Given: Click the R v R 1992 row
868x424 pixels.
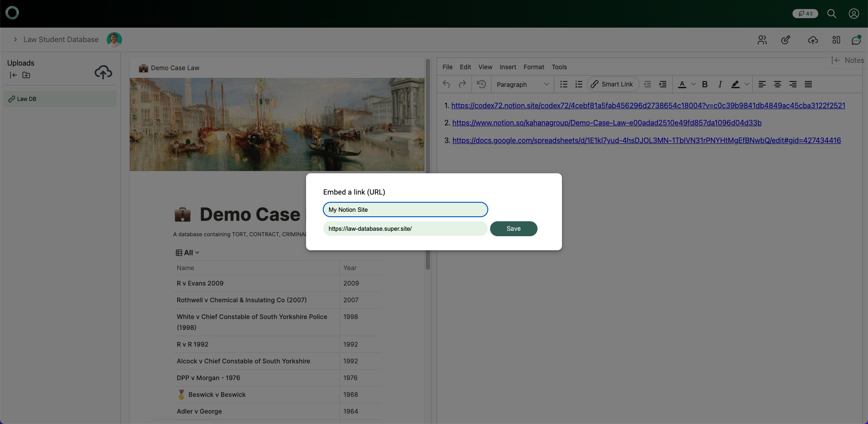Looking at the screenshot, I should click(278, 344).
